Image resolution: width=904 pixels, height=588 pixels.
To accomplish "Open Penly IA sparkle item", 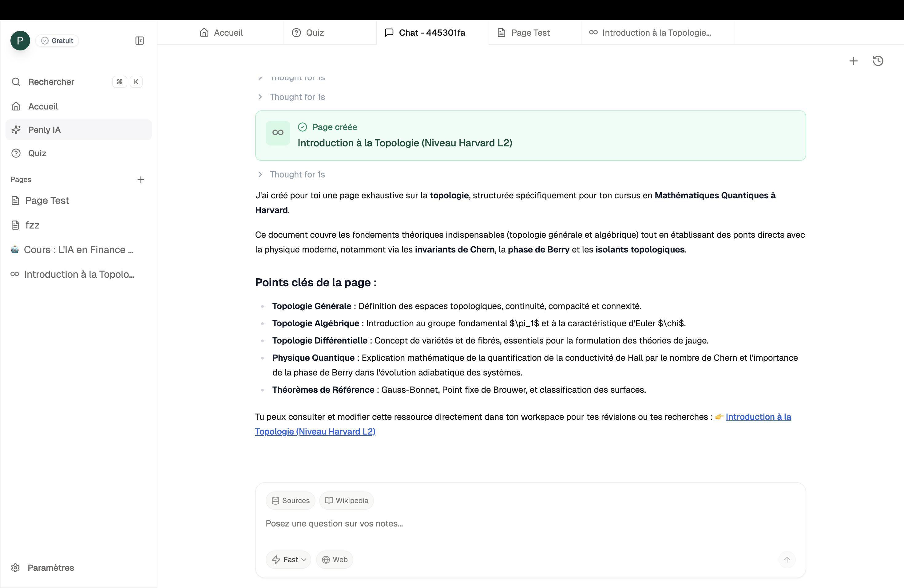I will point(44,130).
